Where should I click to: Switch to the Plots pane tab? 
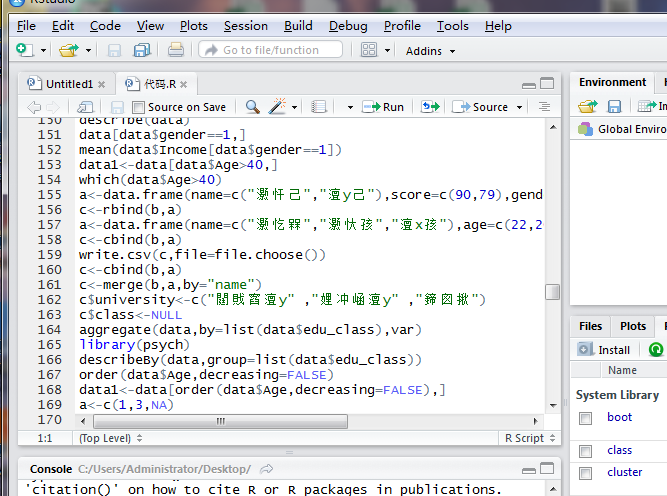(x=633, y=326)
